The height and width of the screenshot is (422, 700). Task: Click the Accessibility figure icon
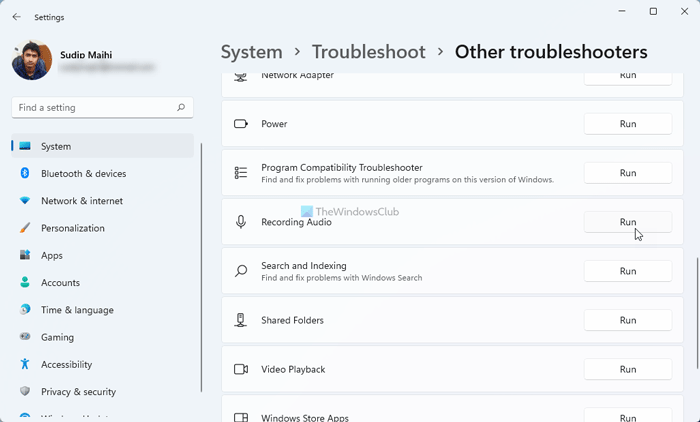[x=25, y=365]
